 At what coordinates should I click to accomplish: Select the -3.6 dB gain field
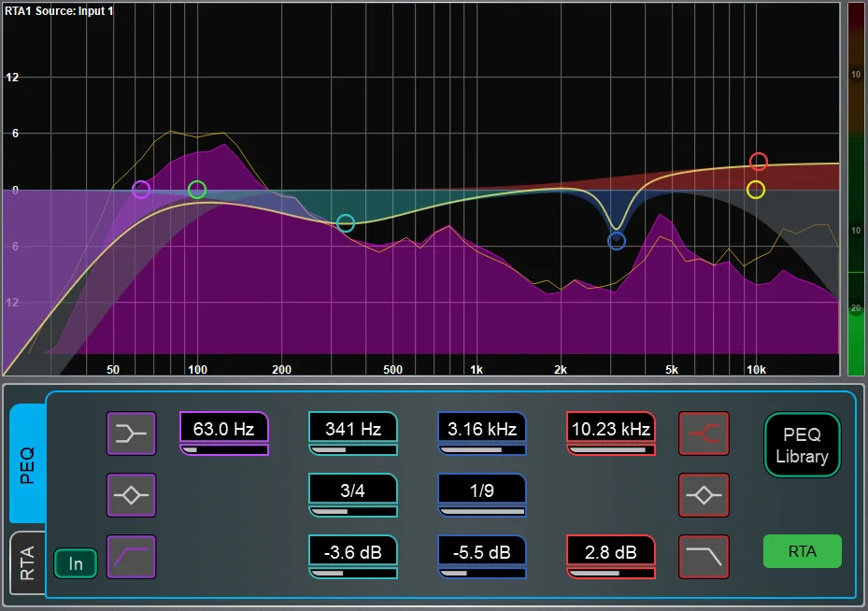point(353,557)
